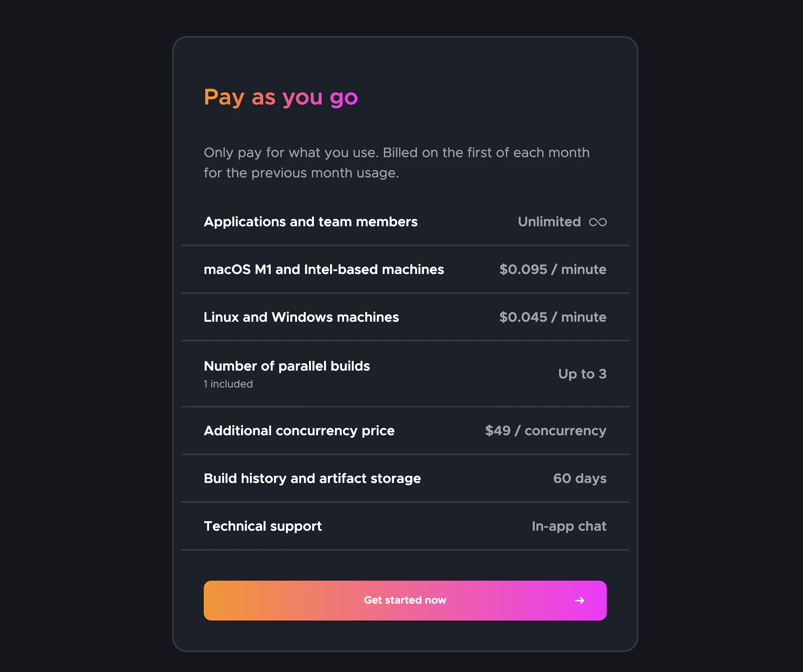Click the $0.095 / minute price
The height and width of the screenshot is (672, 803).
(553, 269)
